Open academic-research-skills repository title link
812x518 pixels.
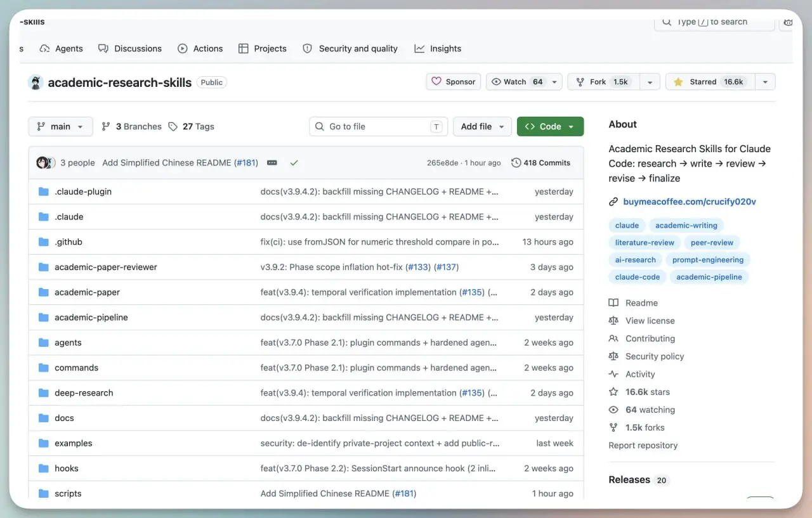120,82
